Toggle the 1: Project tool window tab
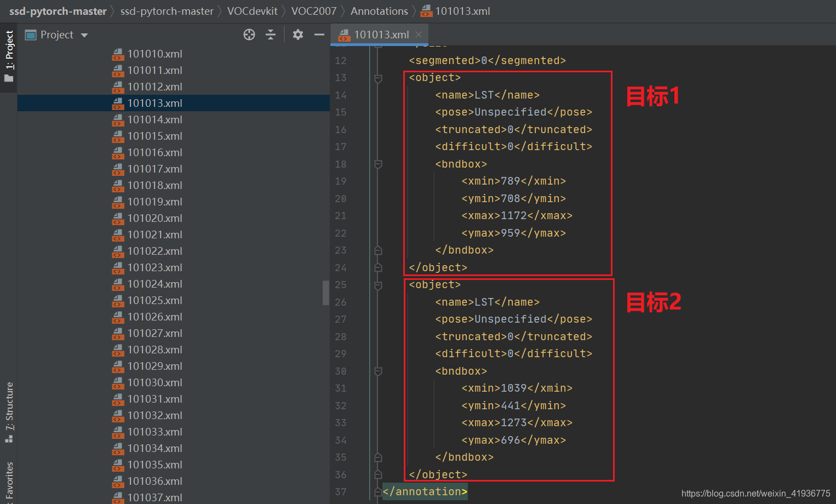 9,56
